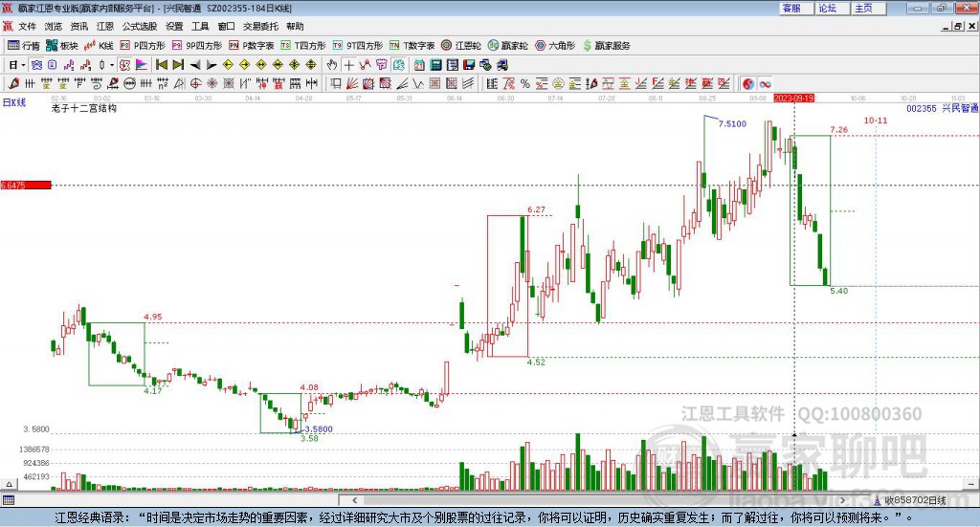Open the 江恩轮 tool
This screenshot has width=980, height=527.
pos(461,46)
